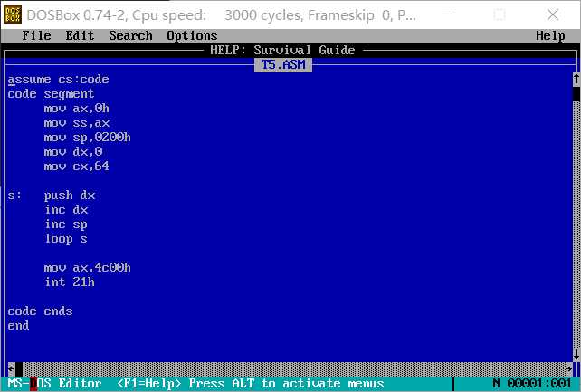Screen dimensions: 581x392
Task: Click the 'mov dx,0' line
Action: click(72, 151)
